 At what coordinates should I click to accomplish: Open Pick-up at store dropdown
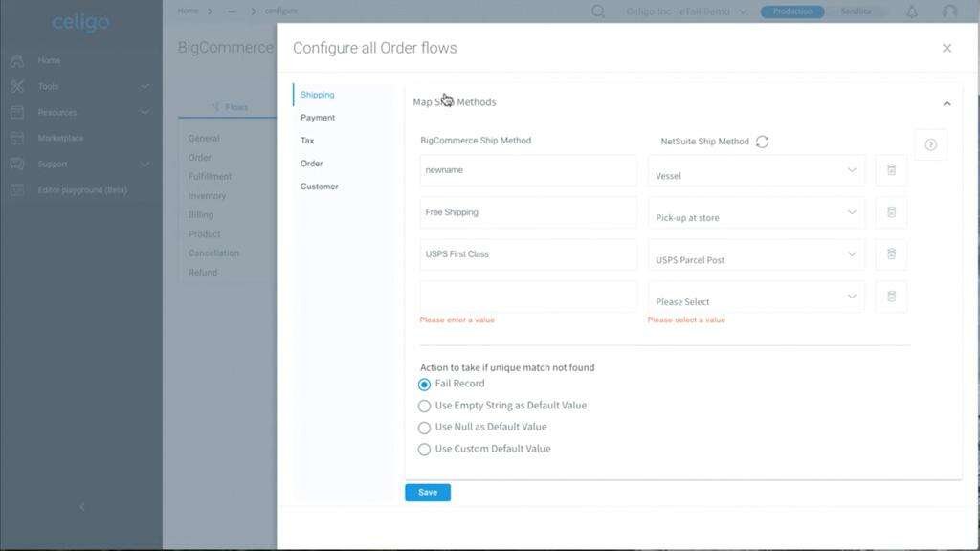(x=756, y=212)
